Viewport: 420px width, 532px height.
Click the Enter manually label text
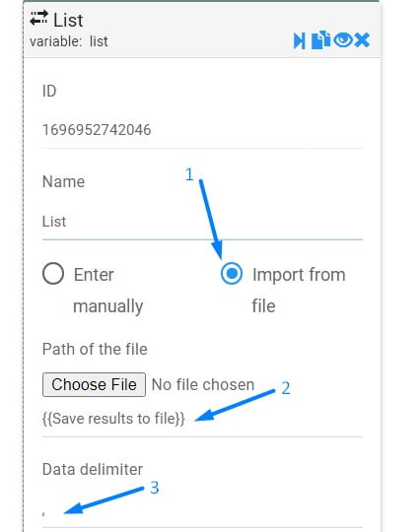click(108, 290)
